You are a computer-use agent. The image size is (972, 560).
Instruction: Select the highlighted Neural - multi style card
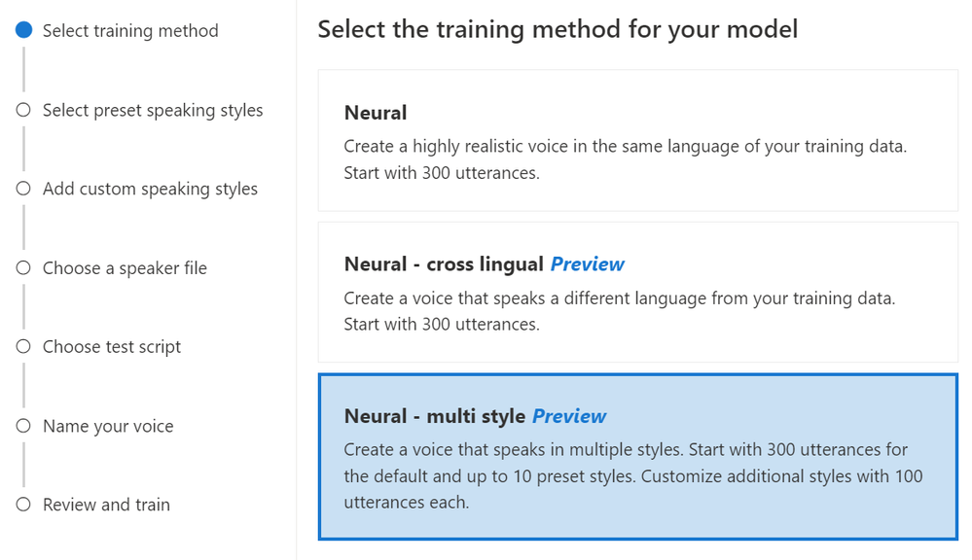(x=638, y=457)
